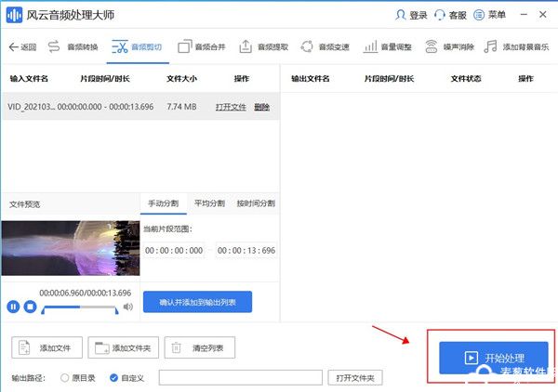The image size is (558, 392).
Task: Mute audio with the speaker icon
Action: [127, 307]
